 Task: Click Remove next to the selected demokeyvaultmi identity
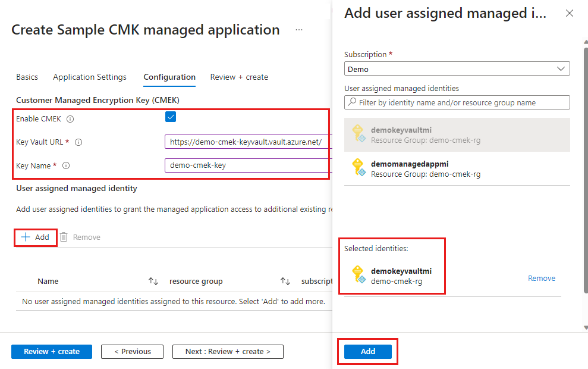(x=541, y=278)
